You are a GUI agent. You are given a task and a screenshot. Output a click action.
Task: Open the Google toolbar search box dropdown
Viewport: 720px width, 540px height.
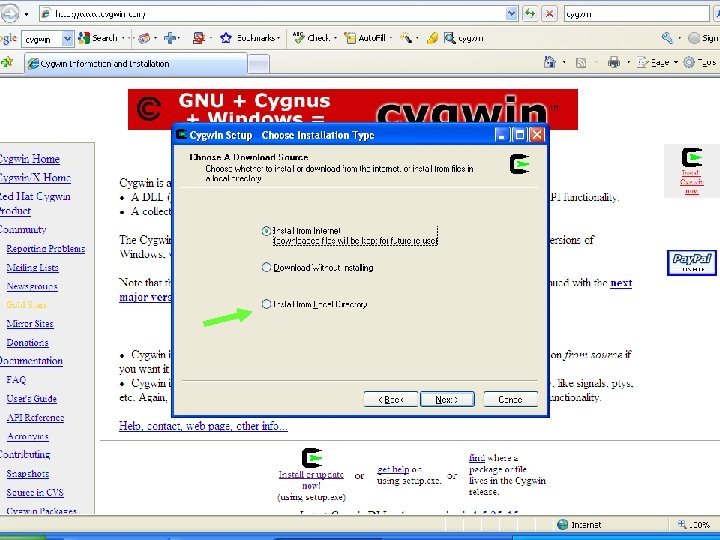coord(68,39)
